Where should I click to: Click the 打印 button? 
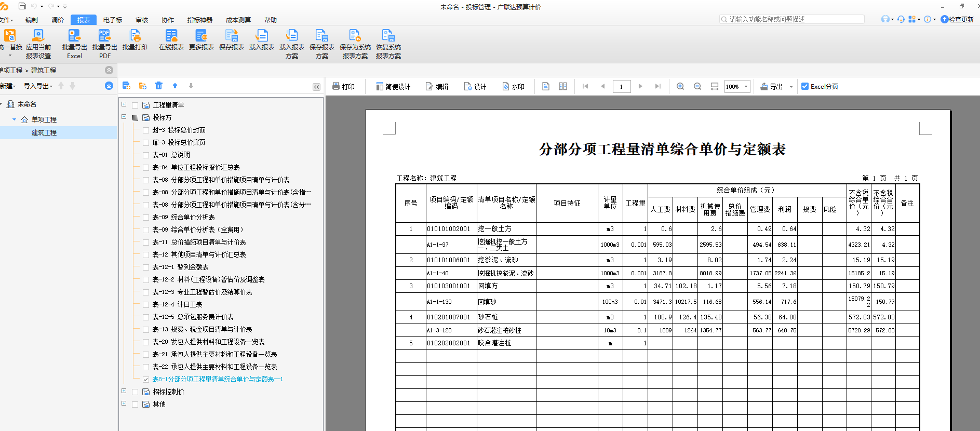coord(343,87)
